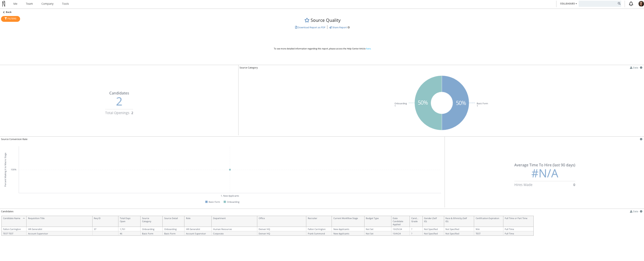644x261 pixels.
Task: Click the Hires Made label
Action: (523, 185)
